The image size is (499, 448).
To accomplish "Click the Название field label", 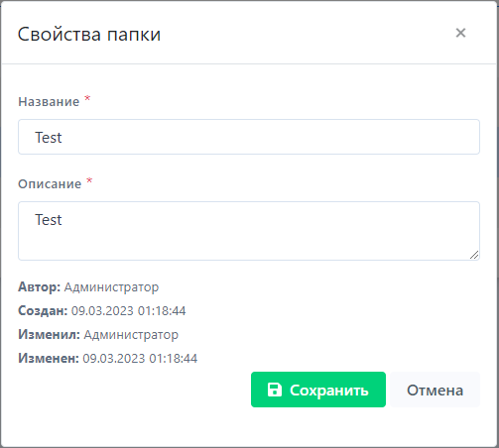I will coord(49,101).
